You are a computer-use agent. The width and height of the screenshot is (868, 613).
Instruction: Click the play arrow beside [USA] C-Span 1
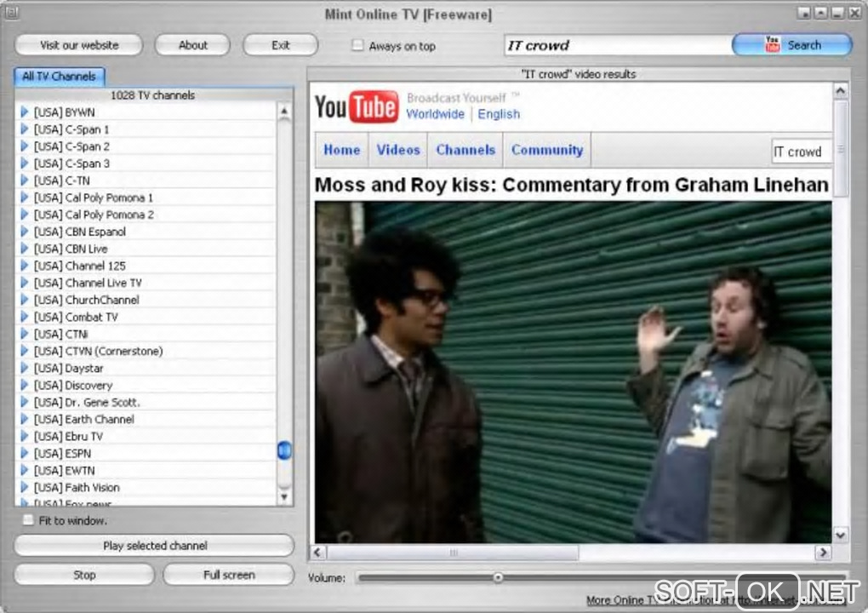tap(24, 129)
